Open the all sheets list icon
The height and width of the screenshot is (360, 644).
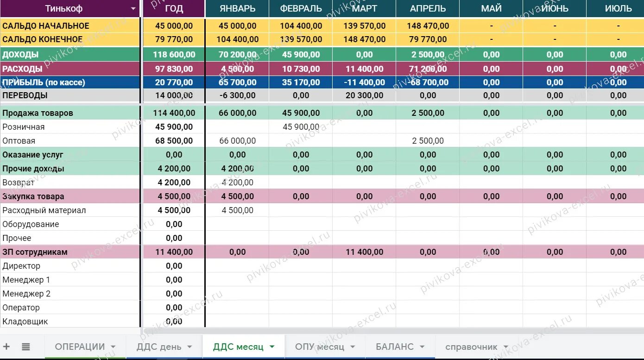[x=26, y=347]
